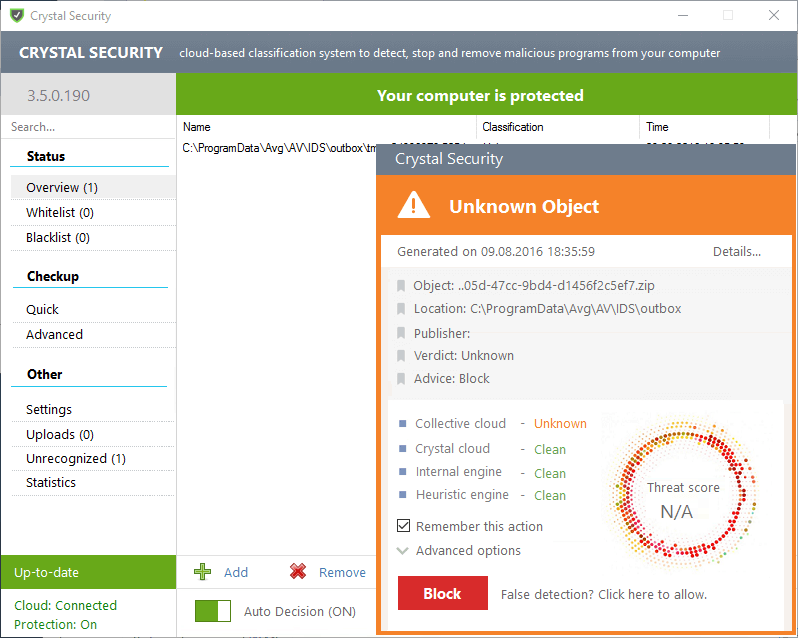Click the Advice: Block text
798x638 pixels.
(451, 379)
